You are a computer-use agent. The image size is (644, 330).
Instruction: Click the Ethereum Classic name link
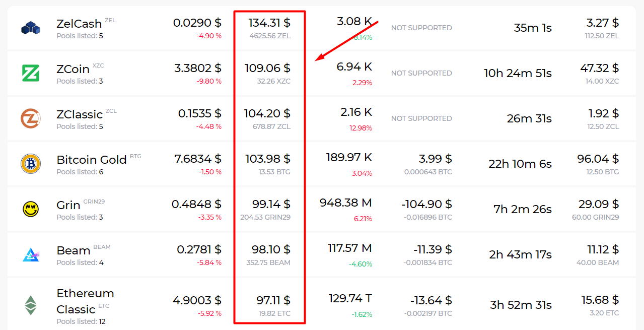tap(86, 301)
